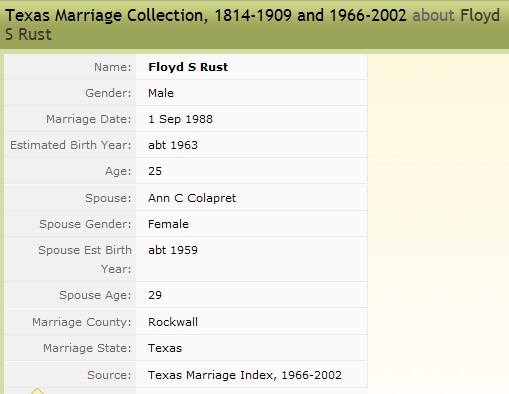Click the Marriage State value Texas
509x394 pixels.
click(x=165, y=348)
